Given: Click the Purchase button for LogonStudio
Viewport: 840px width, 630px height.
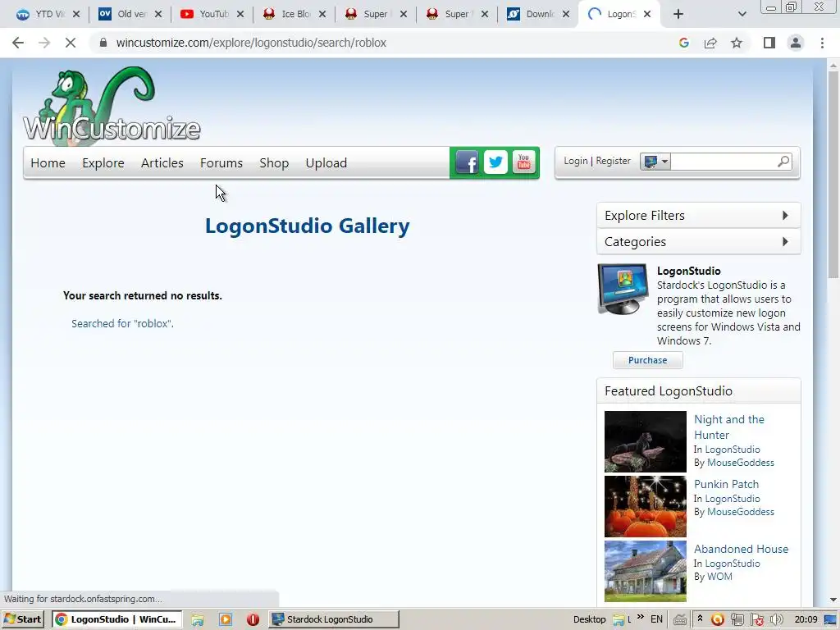Looking at the screenshot, I should click(648, 360).
